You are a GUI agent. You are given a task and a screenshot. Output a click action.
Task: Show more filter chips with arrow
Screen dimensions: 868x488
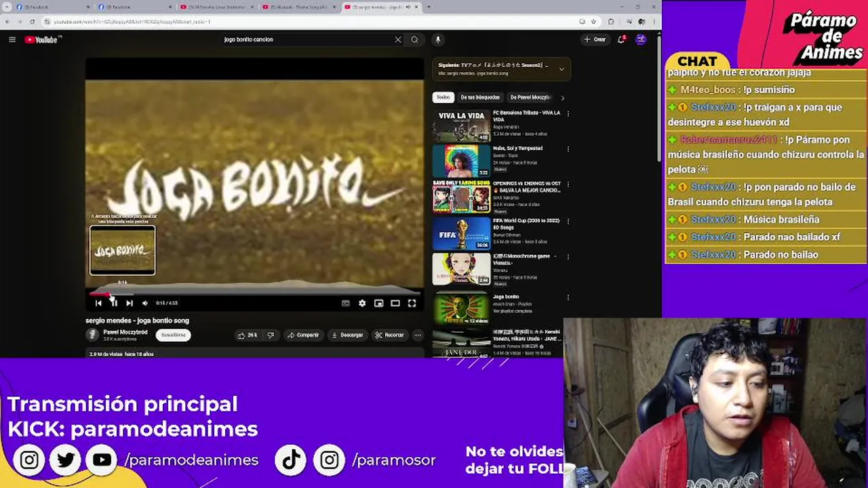(562, 98)
